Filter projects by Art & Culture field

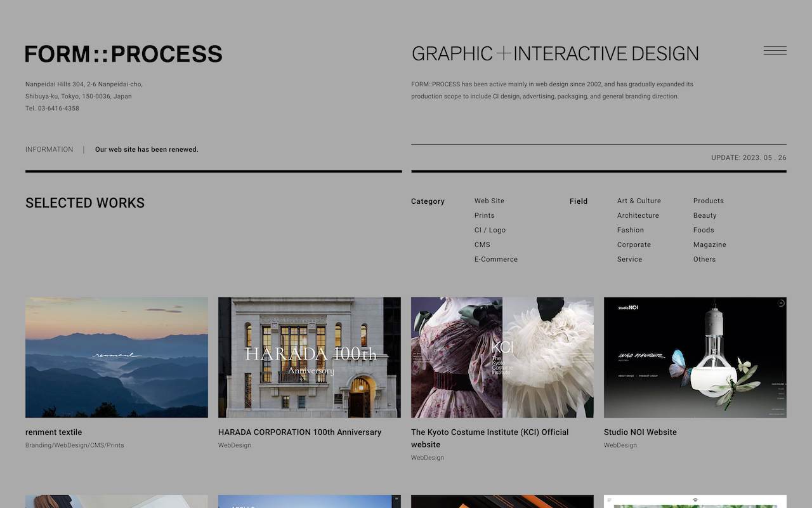[639, 201]
